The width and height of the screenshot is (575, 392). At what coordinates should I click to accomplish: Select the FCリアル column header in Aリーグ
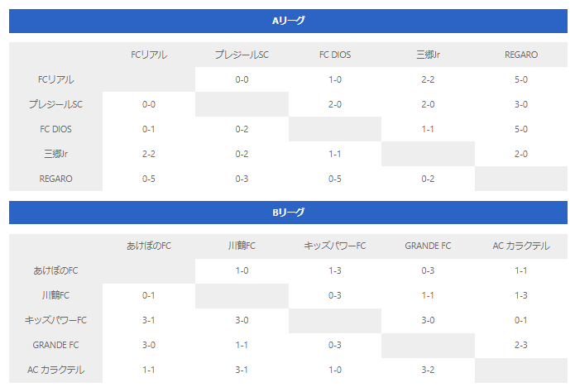pyautogui.click(x=149, y=55)
